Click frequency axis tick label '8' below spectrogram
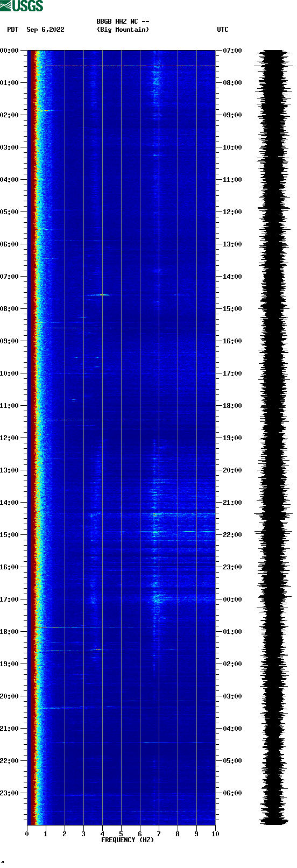This screenshot has height=868, width=297. pyautogui.click(x=178, y=834)
